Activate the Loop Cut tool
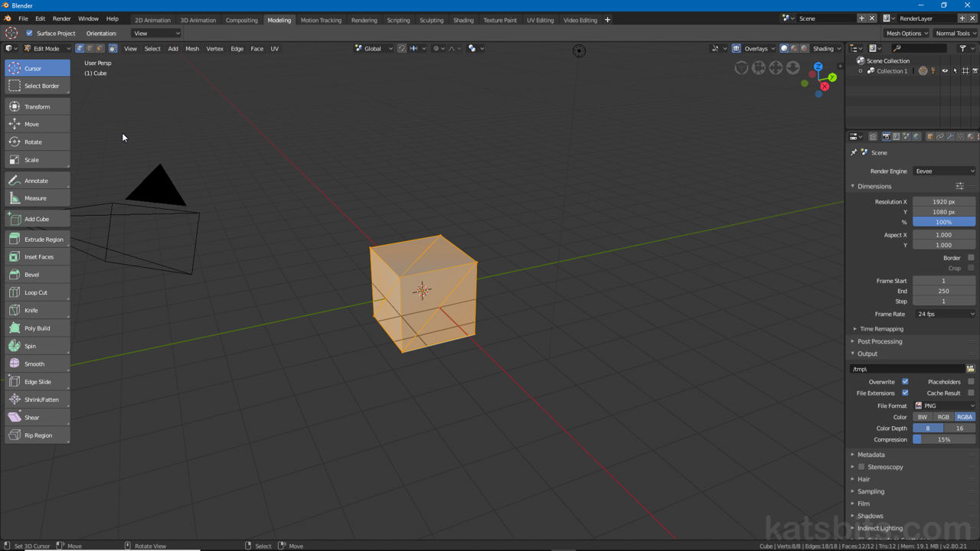The width and height of the screenshot is (980, 551). [37, 292]
